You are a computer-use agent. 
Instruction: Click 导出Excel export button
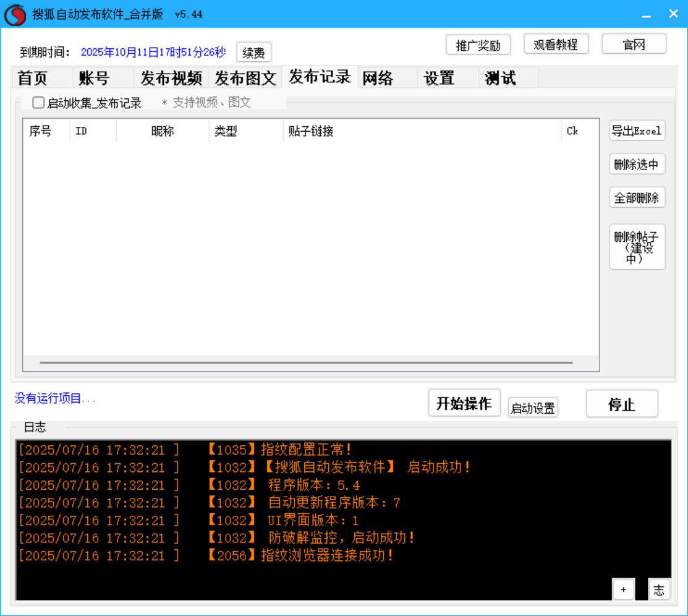pyautogui.click(x=637, y=131)
